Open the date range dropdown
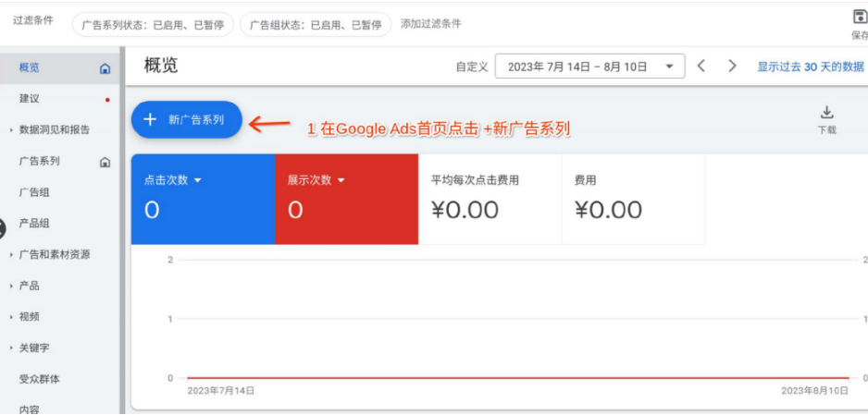This screenshot has width=868, height=415. coord(589,67)
